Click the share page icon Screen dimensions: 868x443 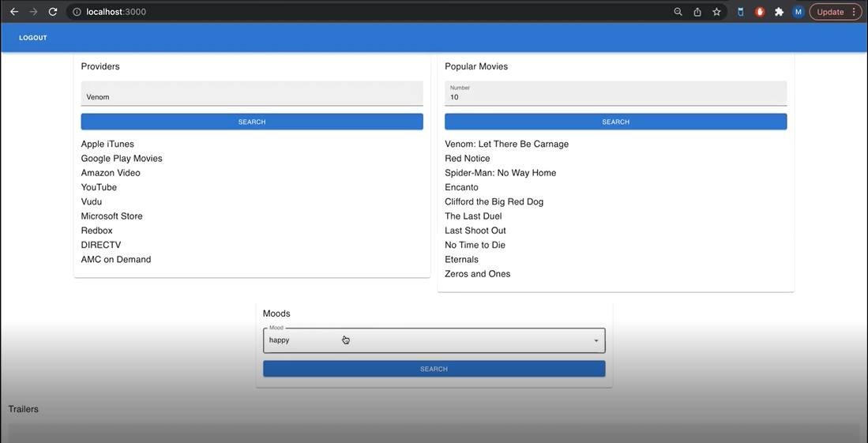[697, 12]
